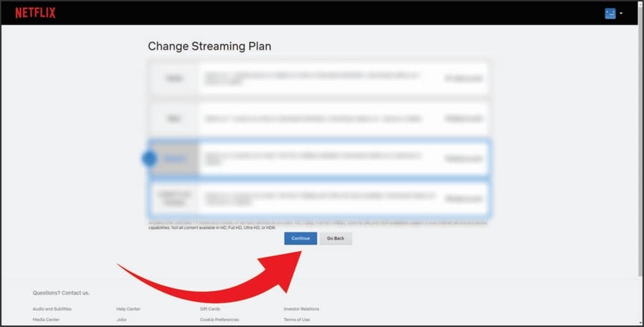
Task: View the Terms of Use
Action: (x=296, y=320)
